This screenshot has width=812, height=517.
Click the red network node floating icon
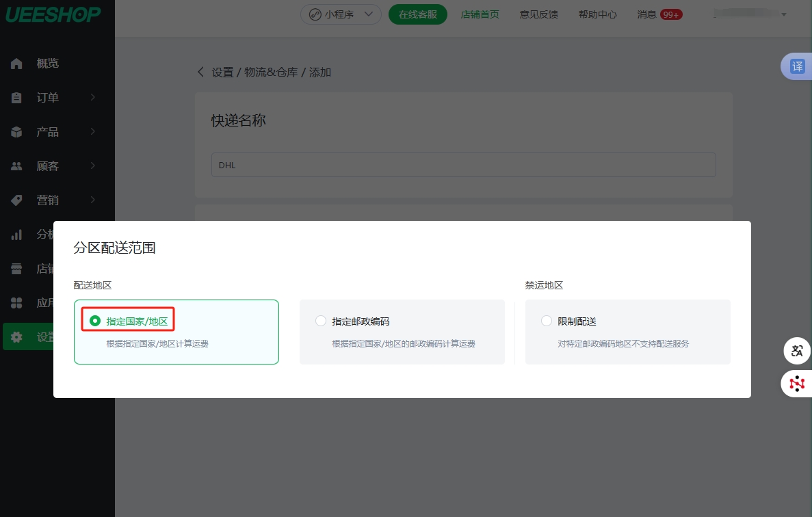pos(797,384)
